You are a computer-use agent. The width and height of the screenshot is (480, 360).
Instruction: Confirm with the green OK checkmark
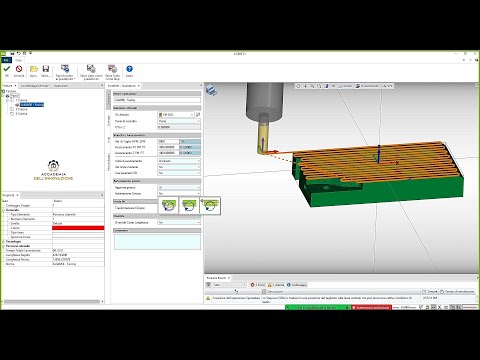(7, 69)
